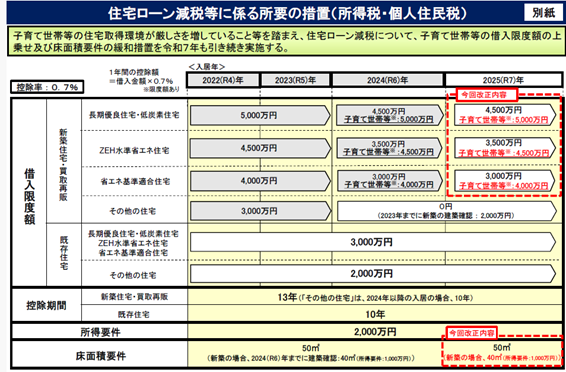Click 2024 arrow '3,000万円 子育て世帯等:4,000万円'

389,180
